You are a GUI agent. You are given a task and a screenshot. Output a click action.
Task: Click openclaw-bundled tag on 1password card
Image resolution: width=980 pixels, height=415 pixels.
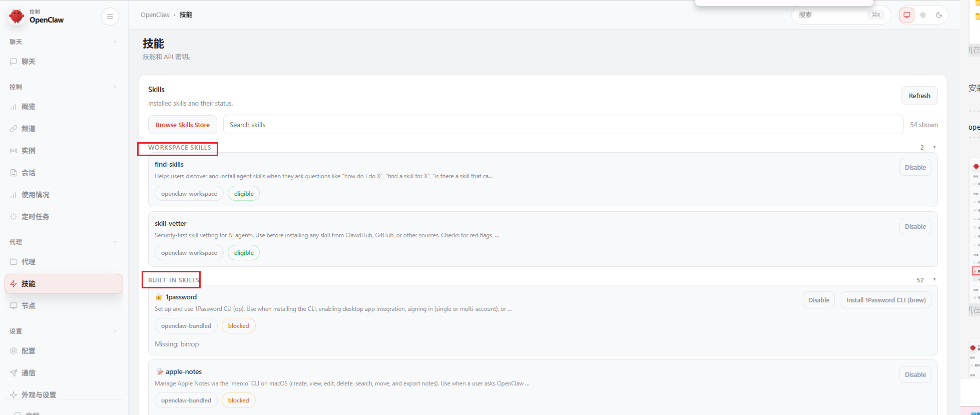[x=186, y=326]
